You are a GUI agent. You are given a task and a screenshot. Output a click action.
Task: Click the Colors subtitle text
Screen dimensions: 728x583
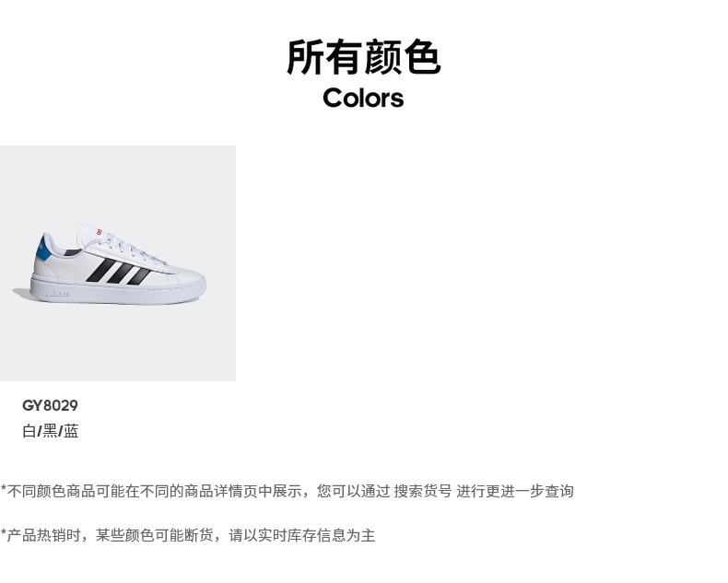point(363,98)
